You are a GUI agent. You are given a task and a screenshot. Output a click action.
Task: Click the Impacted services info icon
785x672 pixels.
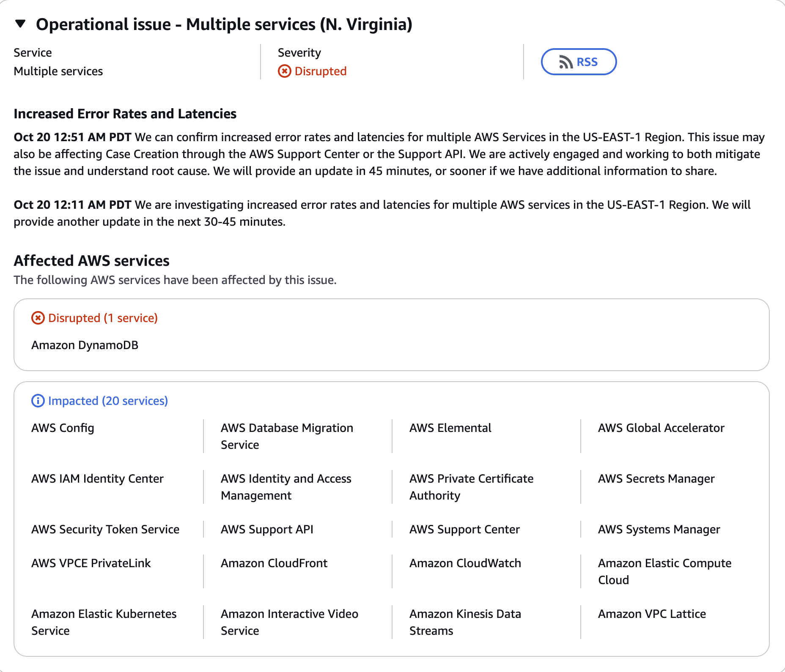point(38,401)
